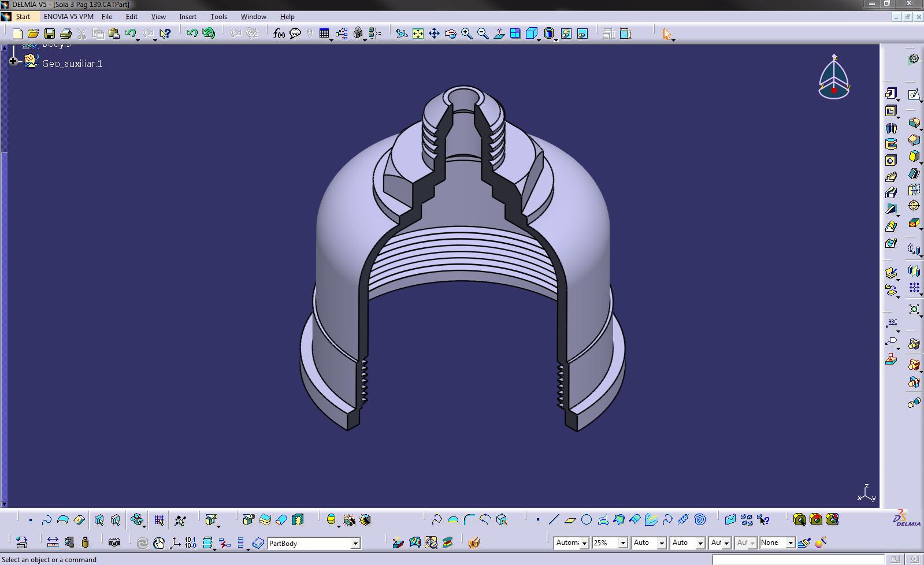Click the DELMIA logo at bottom right

(x=907, y=518)
